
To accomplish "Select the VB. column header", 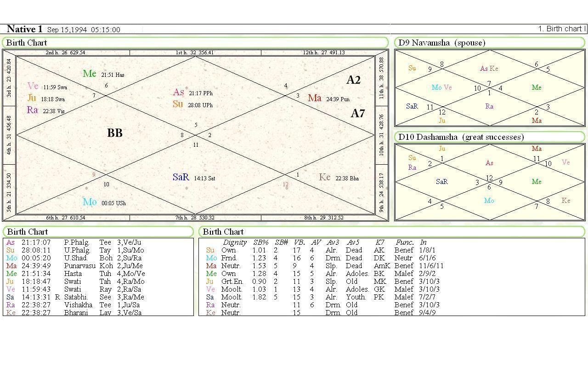I will 299,242.
